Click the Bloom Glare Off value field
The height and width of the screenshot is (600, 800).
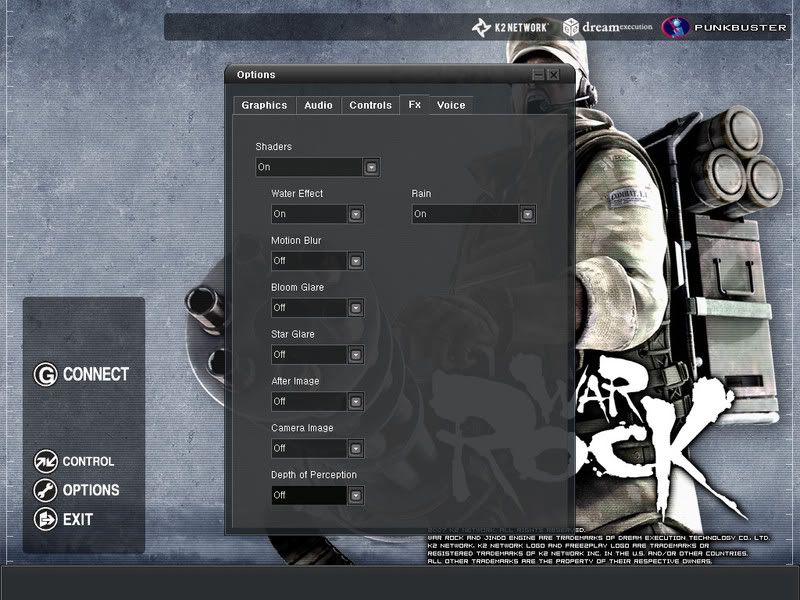point(309,308)
